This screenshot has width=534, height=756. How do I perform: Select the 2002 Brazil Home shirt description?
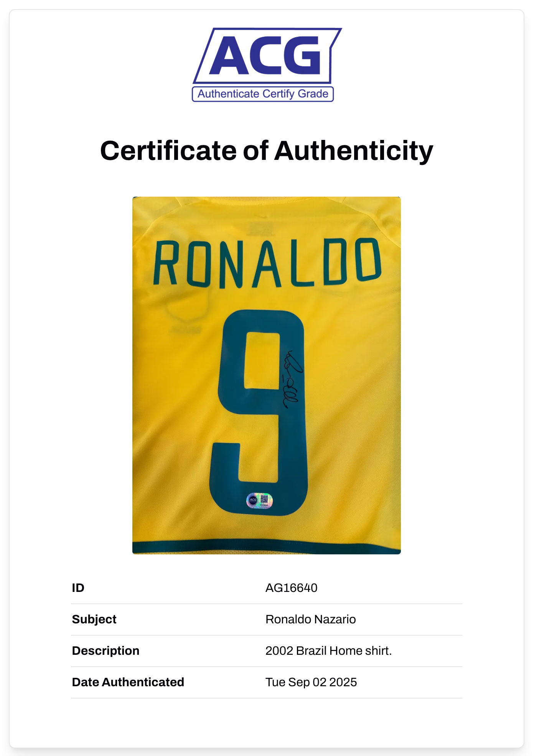(328, 651)
